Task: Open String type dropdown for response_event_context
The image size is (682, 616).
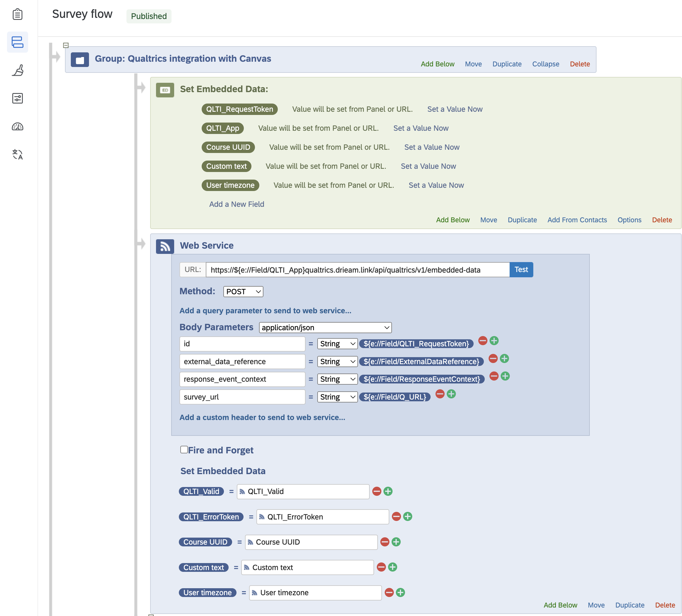Action: 337,379
